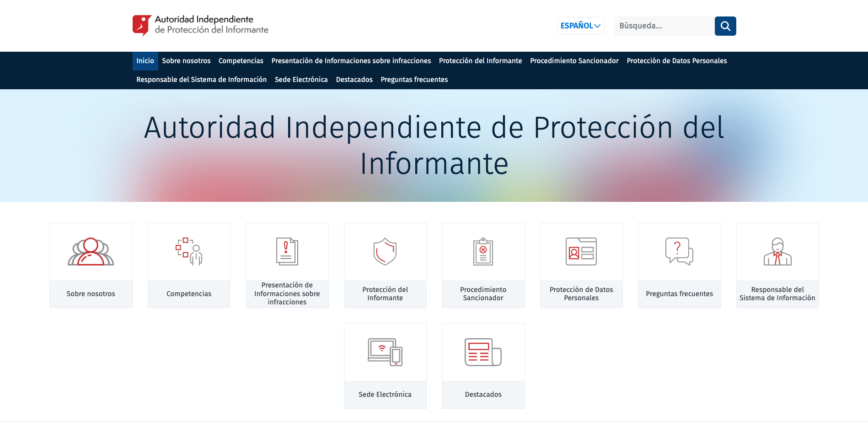Open the Protección de Datos Personales ID card icon
868x422 pixels.
click(x=581, y=251)
